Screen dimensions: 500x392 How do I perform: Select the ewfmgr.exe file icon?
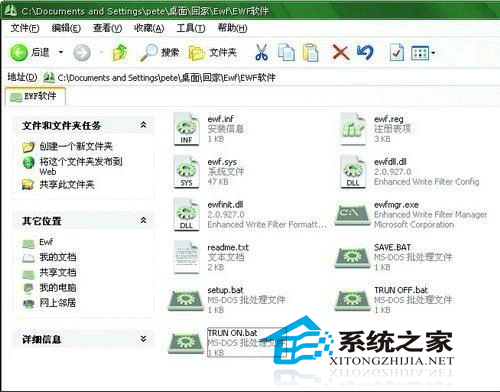tap(352, 214)
